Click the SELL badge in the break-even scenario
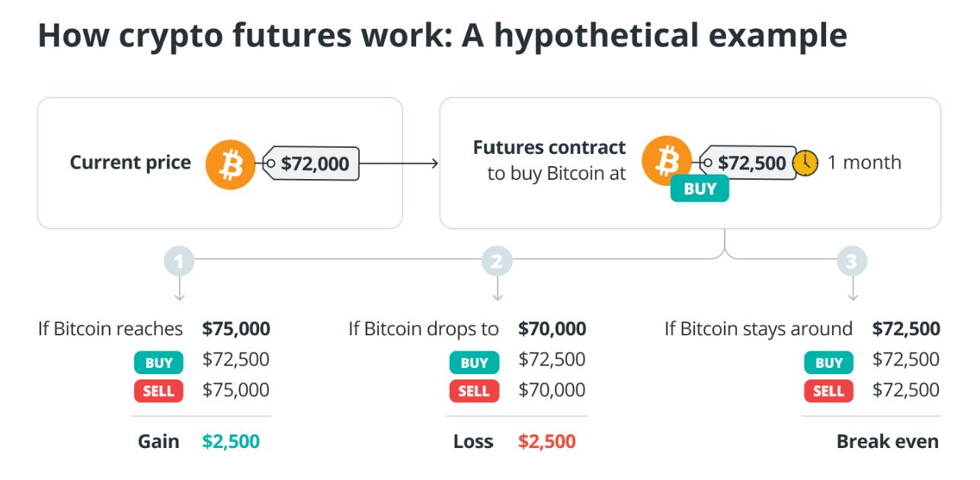The image size is (980, 480). coord(828,392)
